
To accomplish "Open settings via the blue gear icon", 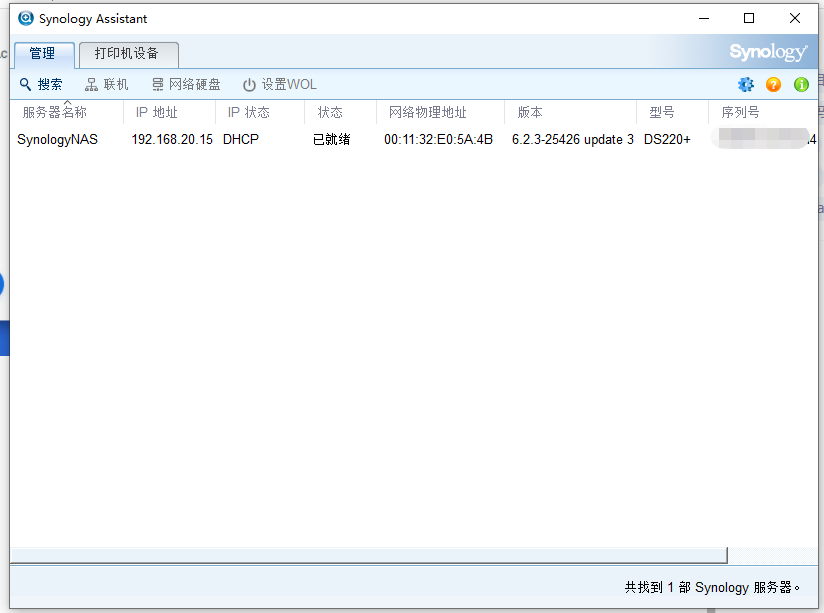I will pyautogui.click(x=745, y=85).
